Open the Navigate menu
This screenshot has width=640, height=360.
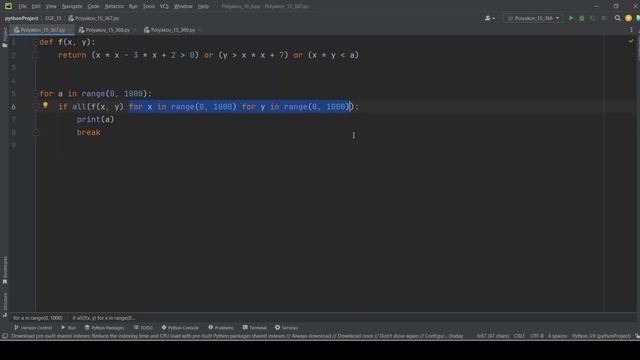pyautogui.click(x=72, y=7)
